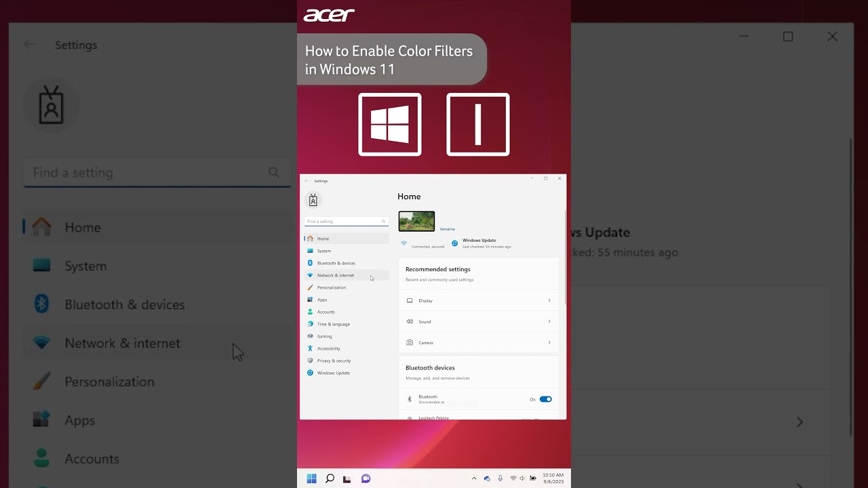Open Accessibility in the sharp Settings sidebar
868x488 pixels.
(x=347, y=348)
